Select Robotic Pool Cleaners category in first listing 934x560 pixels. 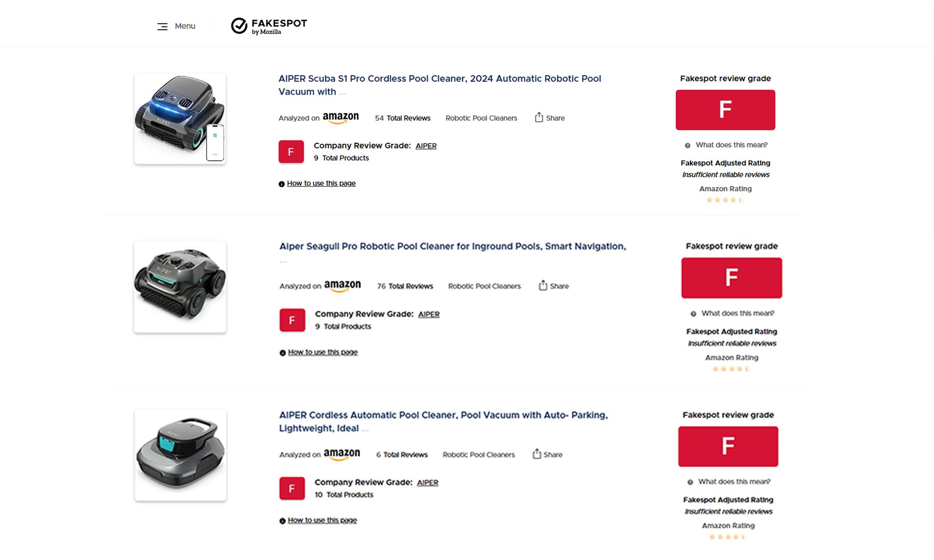pos(481,118)
